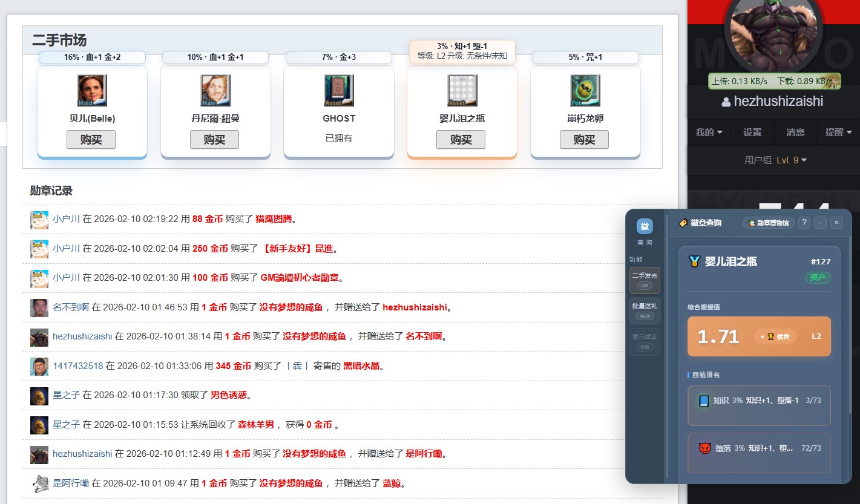Click the Belle maid badge icon
The height and width of the screenshot is (504, 860).
[x=92, y=90]
